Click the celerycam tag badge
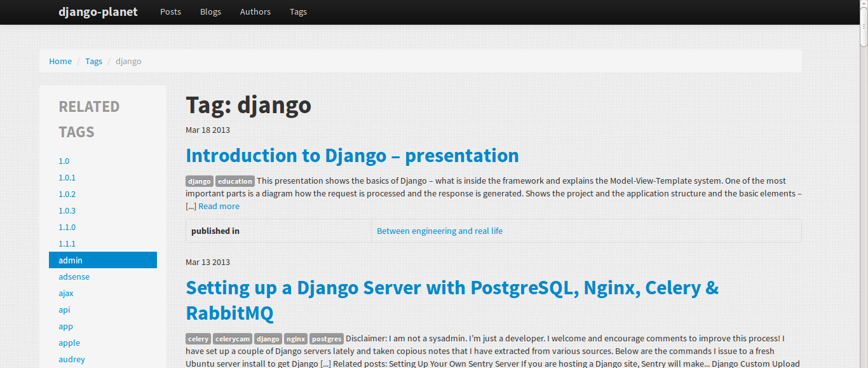 (233, 339)
